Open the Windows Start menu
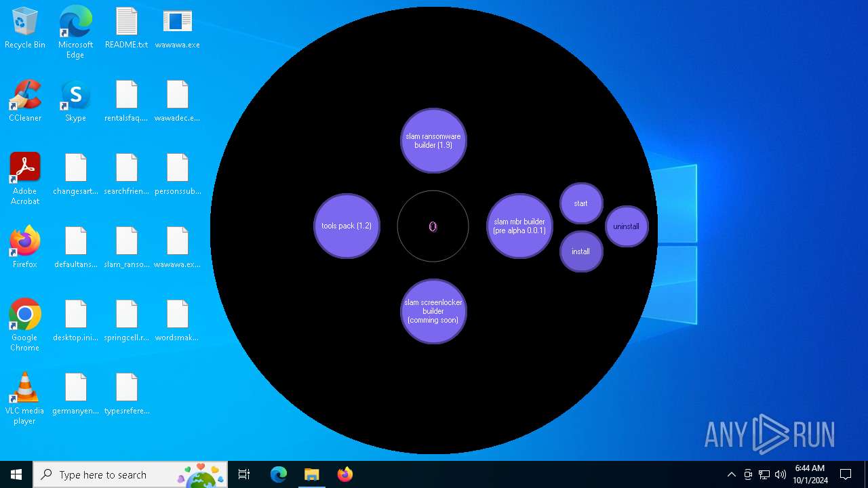Viewport: 868px width, 488px height. (16, 474)
